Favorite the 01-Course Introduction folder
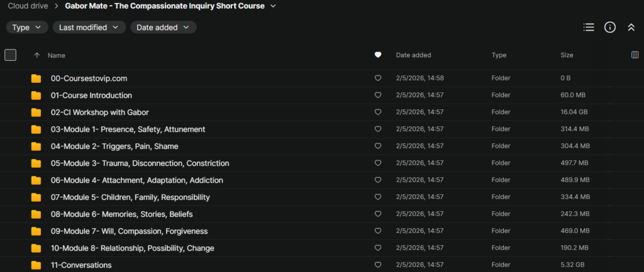The image size is (644, 272). point(378,95)
